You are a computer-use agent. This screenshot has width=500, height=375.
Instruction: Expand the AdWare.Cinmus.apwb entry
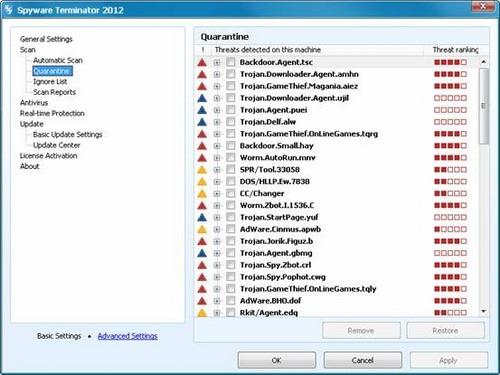217,229
